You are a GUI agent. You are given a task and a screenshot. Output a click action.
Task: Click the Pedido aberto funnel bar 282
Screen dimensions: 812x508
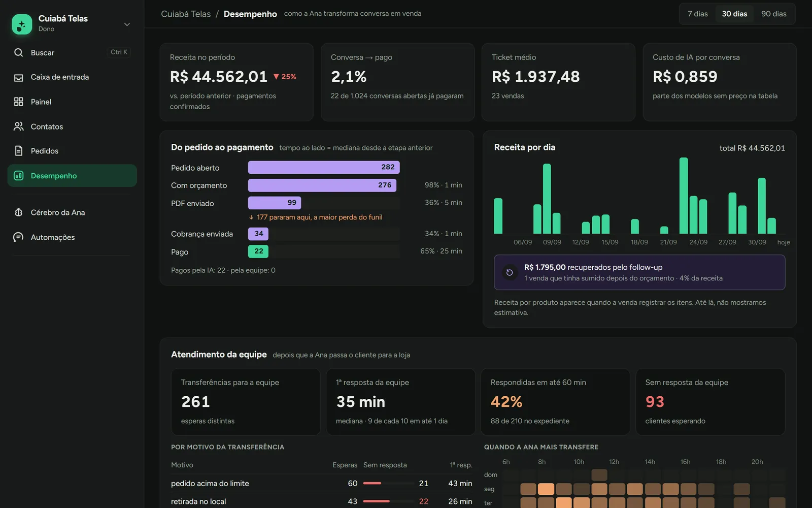(x=324, y=167)
